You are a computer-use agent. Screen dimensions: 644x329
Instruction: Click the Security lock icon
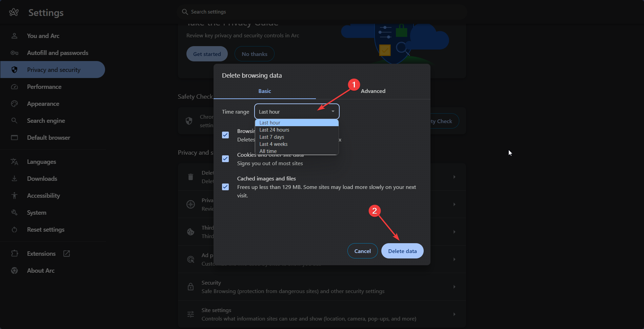tap(190, 287)
